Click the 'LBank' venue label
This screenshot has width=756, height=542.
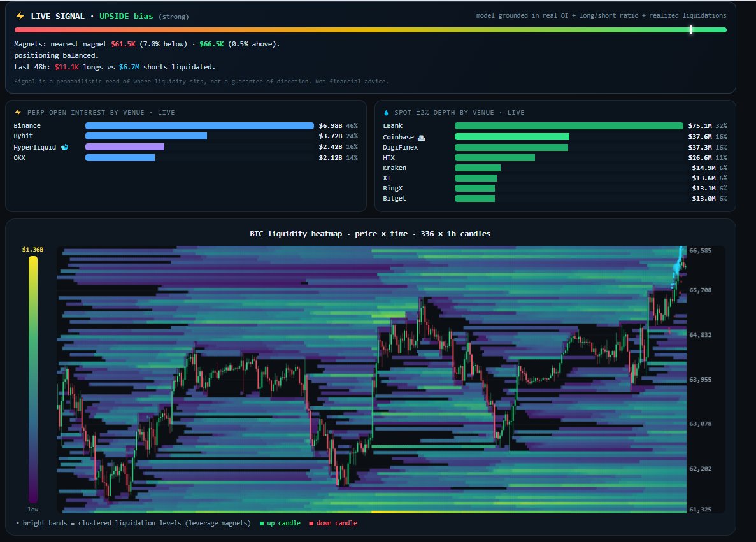click(392, 126)
